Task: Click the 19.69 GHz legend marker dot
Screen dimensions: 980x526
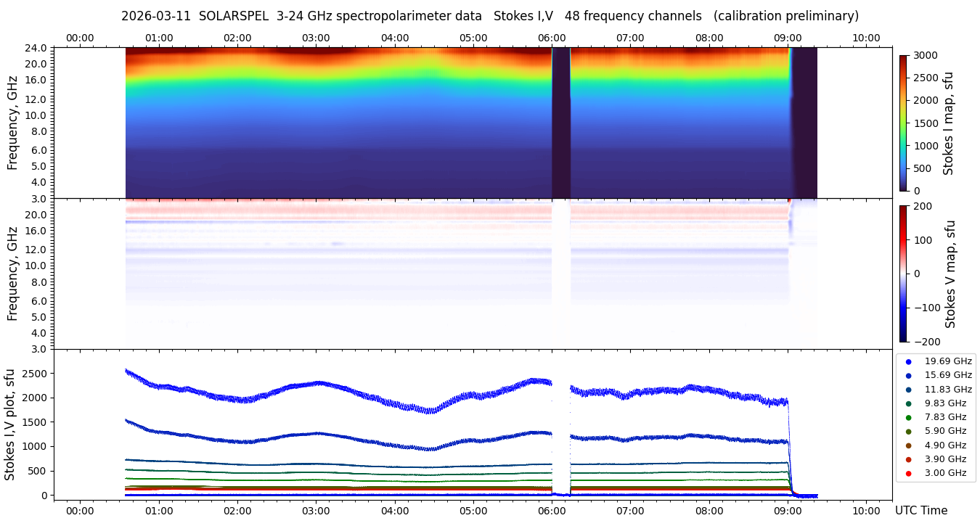Action: click(x=908, y=361)
